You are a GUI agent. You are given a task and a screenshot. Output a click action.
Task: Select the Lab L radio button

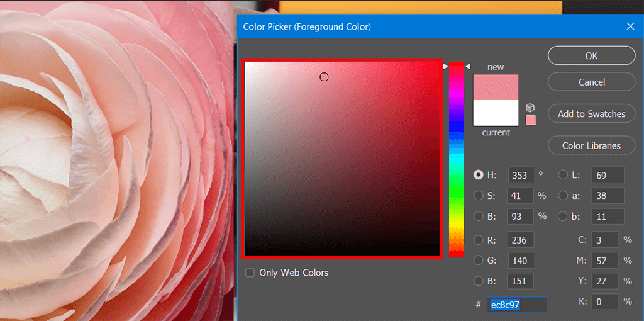pos(563,175)
